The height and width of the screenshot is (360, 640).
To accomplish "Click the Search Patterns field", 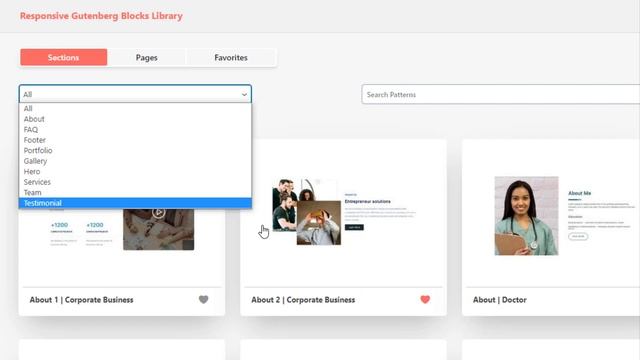I will 500,94.
